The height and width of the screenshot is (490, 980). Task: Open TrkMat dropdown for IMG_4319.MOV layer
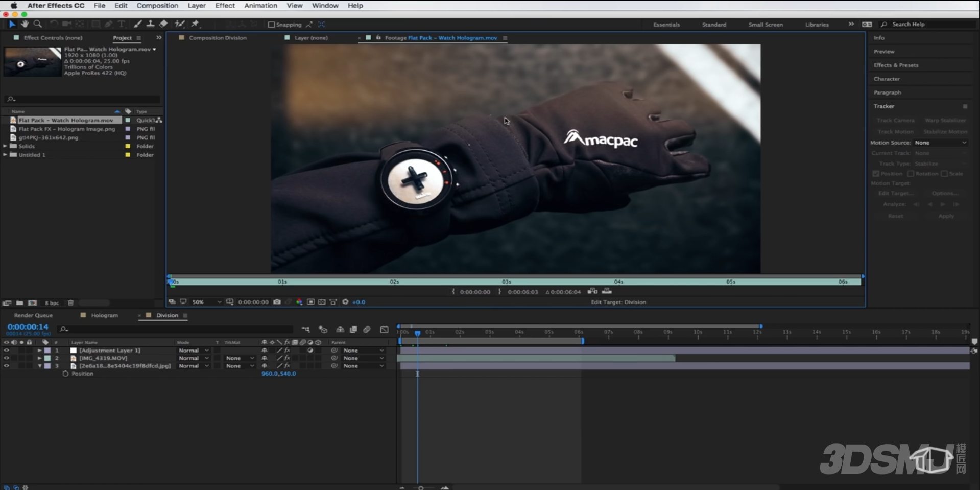point(240,358)
